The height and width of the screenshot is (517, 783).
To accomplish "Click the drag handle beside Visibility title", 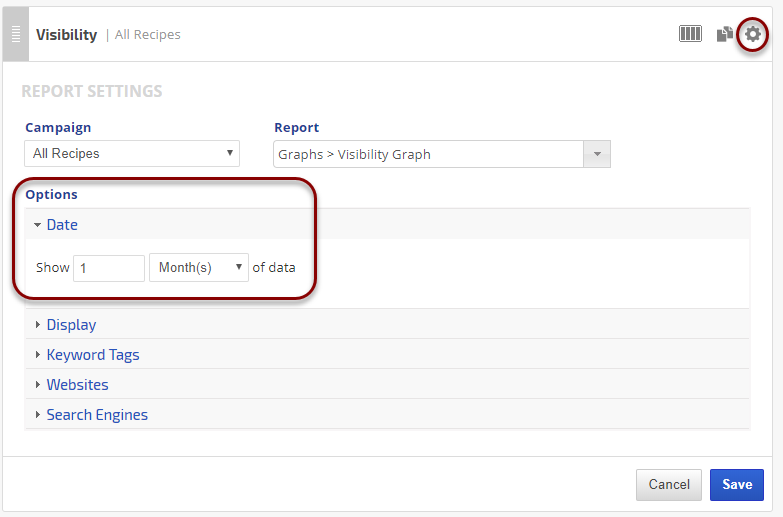I will 15,34.
